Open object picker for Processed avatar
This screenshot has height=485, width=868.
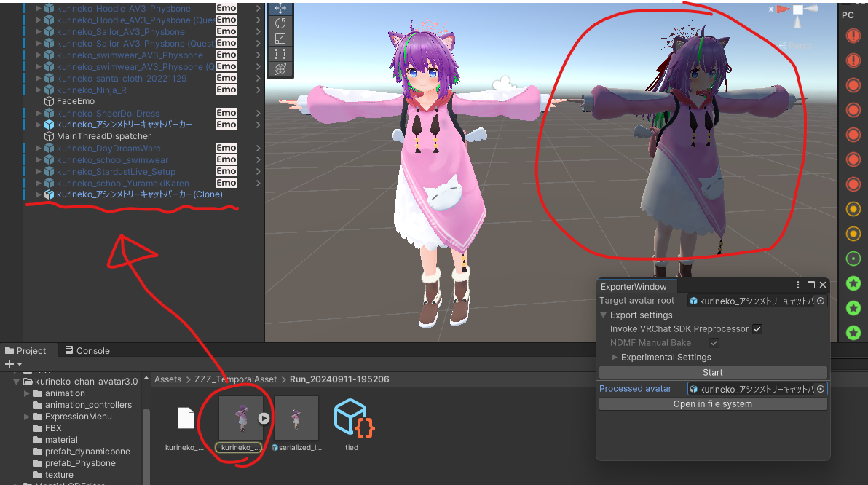(x=821, y=389)
